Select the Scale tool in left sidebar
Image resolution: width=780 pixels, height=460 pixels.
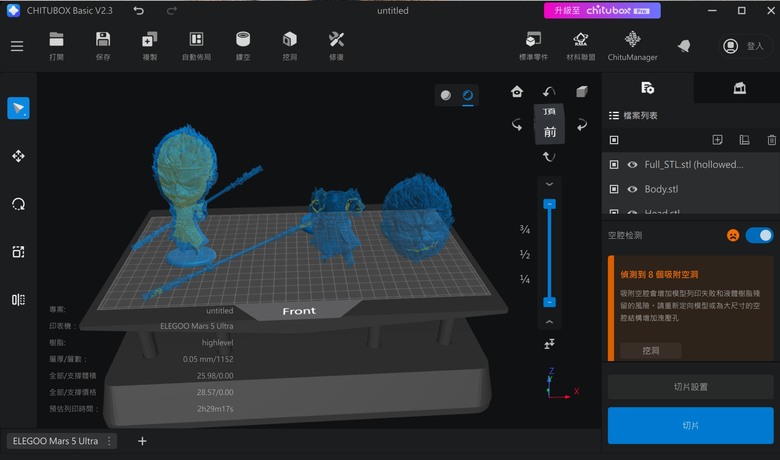click(18, 252)
